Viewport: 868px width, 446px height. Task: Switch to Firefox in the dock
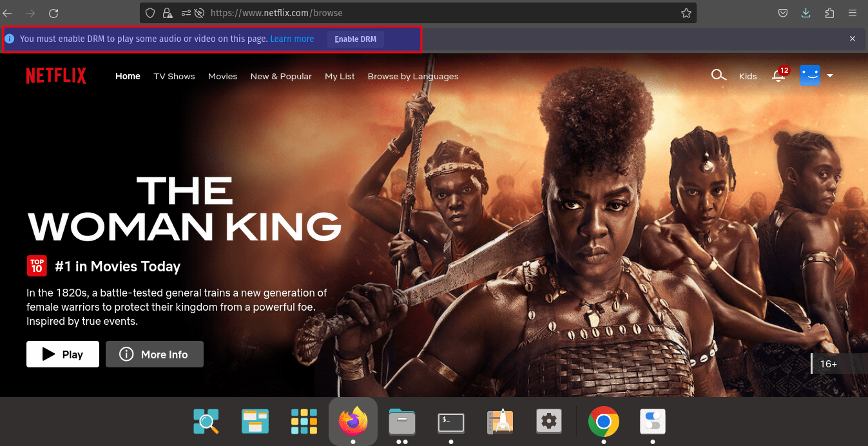coord(353,422)
